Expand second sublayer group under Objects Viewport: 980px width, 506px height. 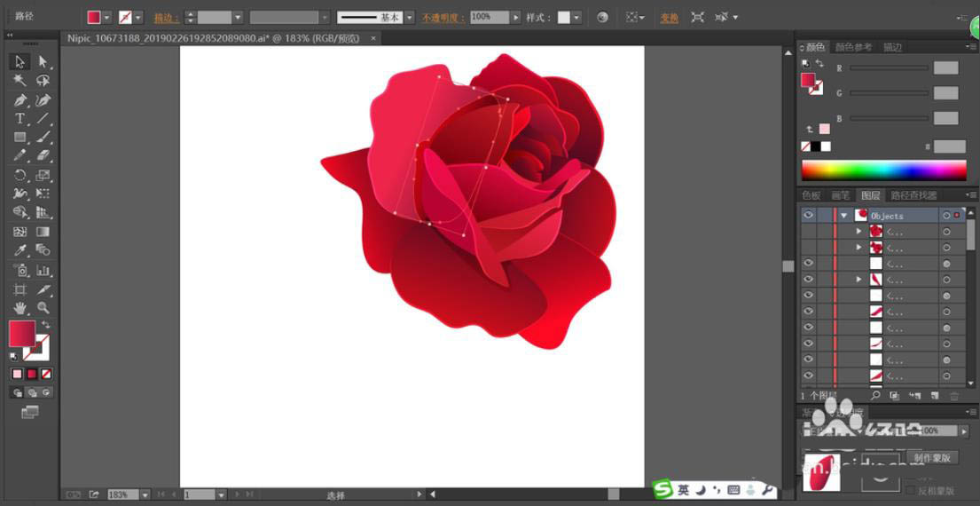pyautogui.click(x=859, y=247)
